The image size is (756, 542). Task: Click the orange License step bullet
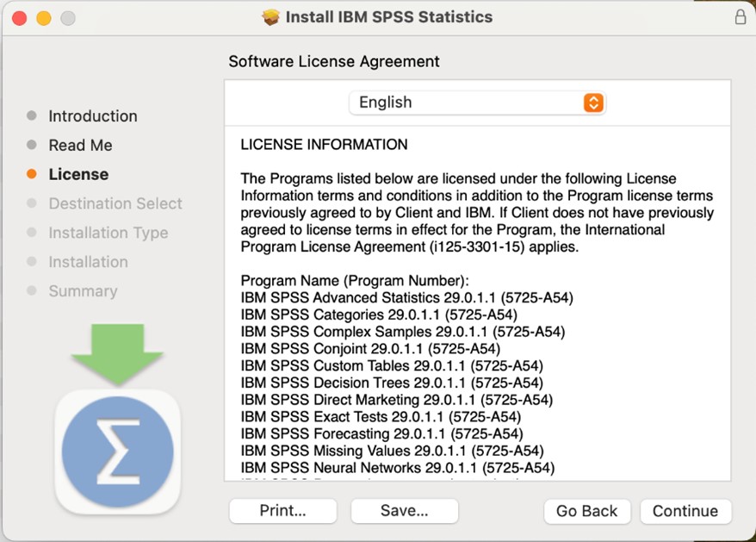pos(32,174)
